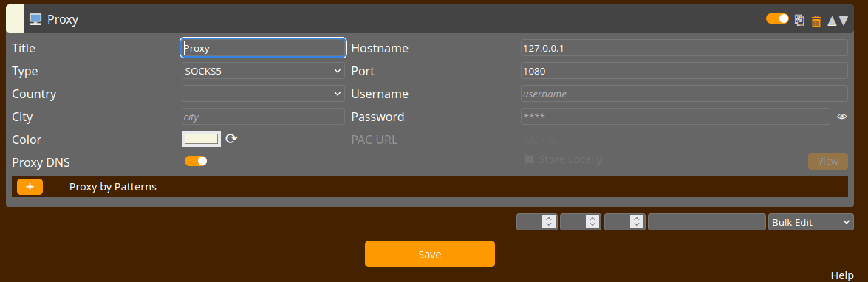Screen dimensions: 868x282
Task: Click the Proxy DNS label
Action: click(x=41, y=162)
